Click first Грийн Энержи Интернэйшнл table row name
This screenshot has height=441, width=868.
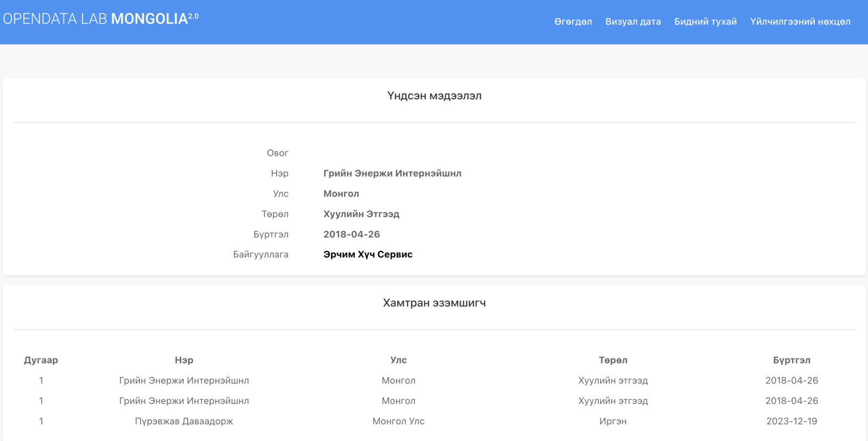click(x=184, y=381)
